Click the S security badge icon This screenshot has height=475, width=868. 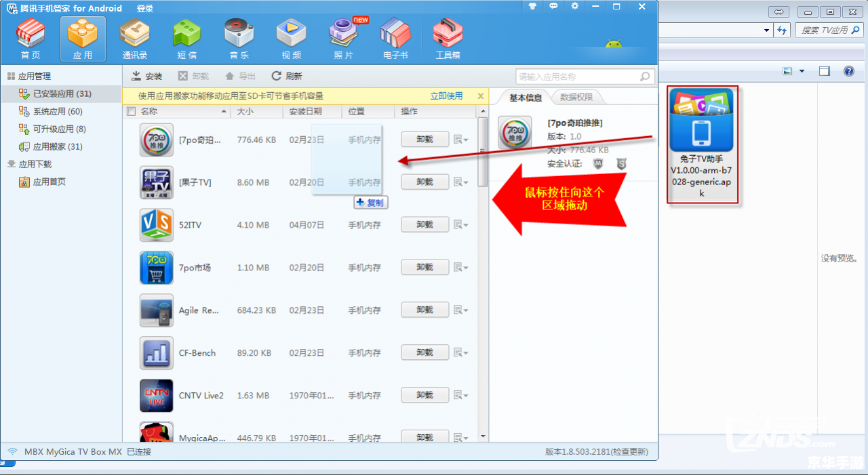tap(621, 164)
